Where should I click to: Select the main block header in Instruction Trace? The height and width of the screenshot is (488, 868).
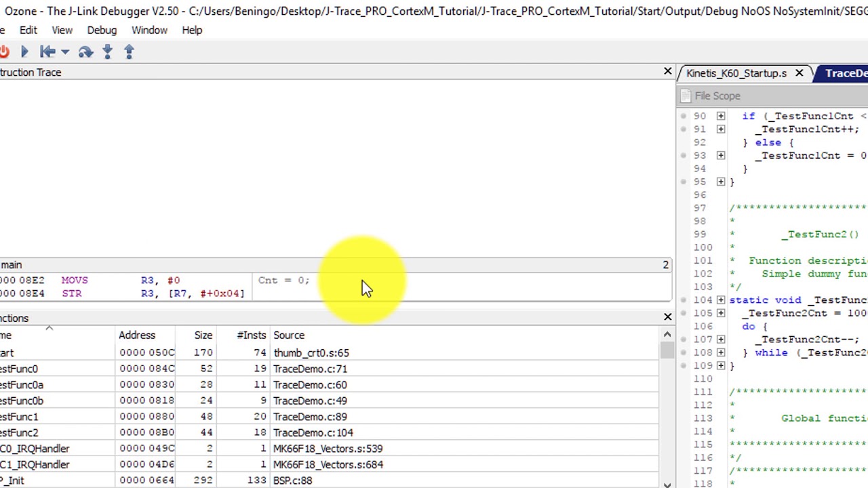click(336, 265)
